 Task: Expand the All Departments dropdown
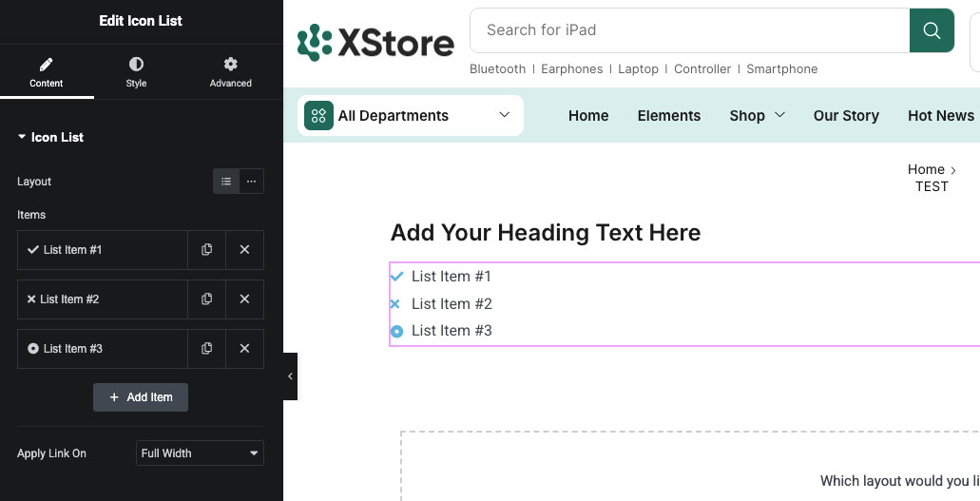411,116
